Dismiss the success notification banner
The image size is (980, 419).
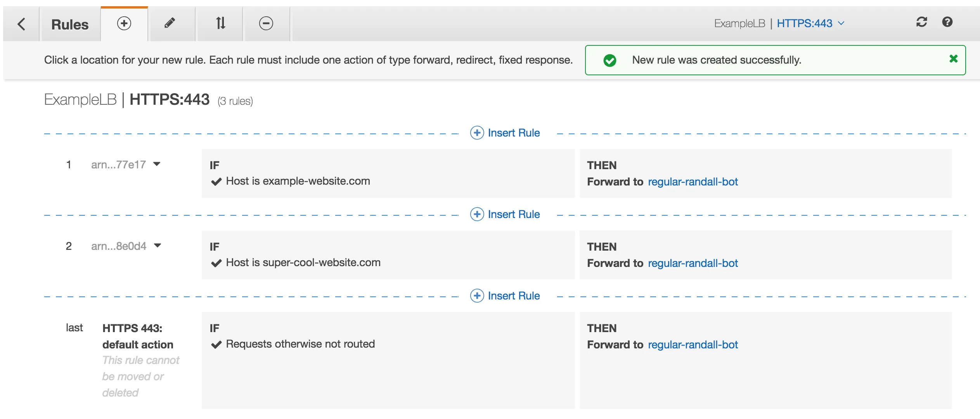point(953,59)
